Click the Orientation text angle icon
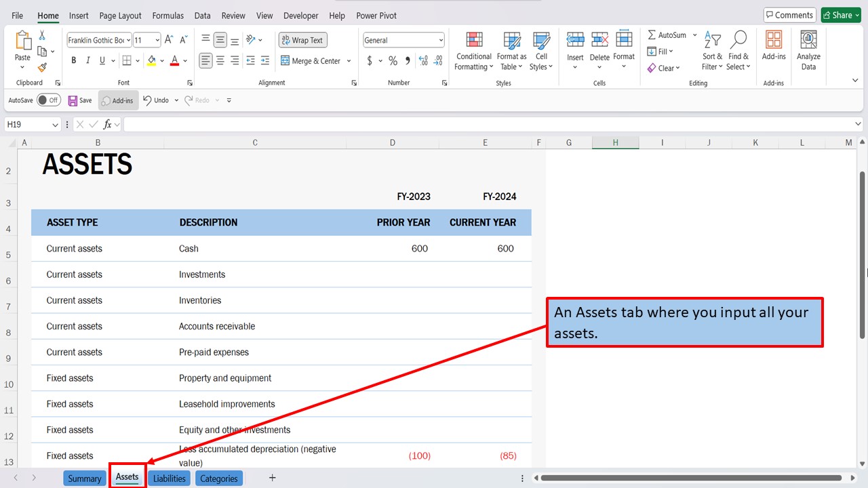This screenshot has height=488, width=868. pyautogui.click(x=252, y=40)
